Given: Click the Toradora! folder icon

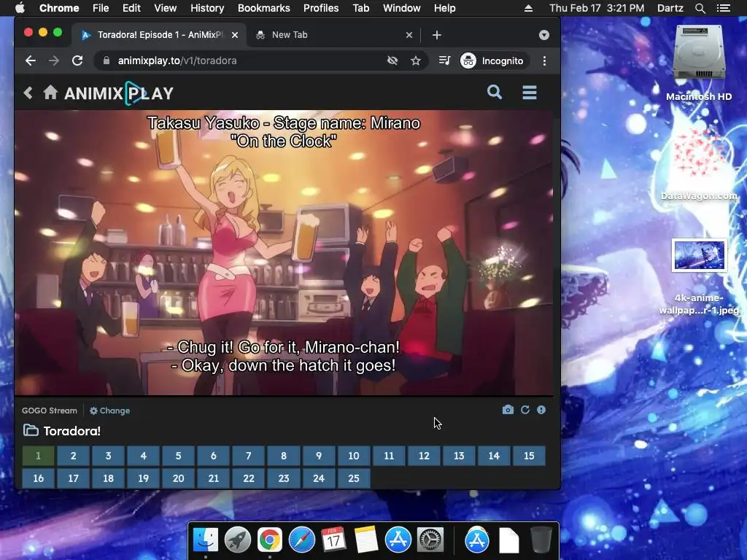Looking at the screenshot, I should pos(31,430).
